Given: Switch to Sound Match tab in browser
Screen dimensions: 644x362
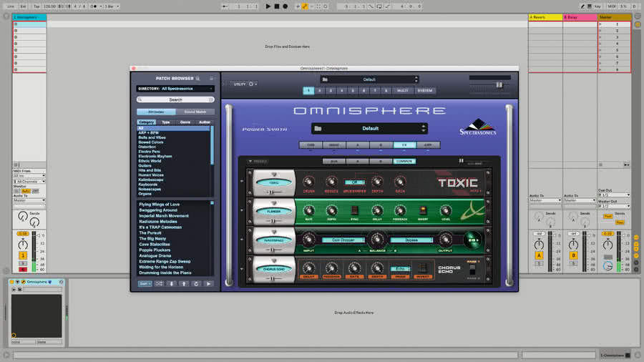Looking at the screenshot, I should (195, 112).
